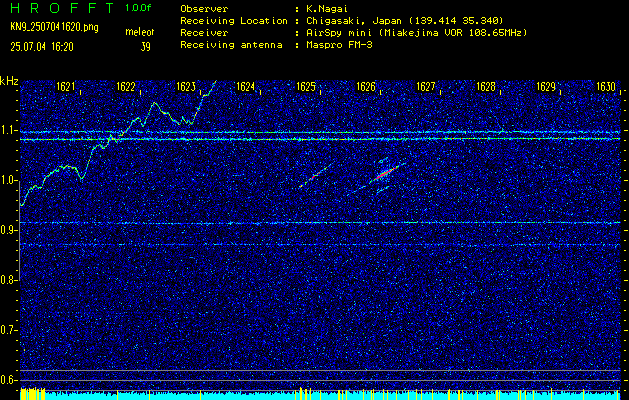Click the AirSpy mini receiver description
Image resolution: width=629 pixels, height=400 pixels.
click(x=416, y=33)
